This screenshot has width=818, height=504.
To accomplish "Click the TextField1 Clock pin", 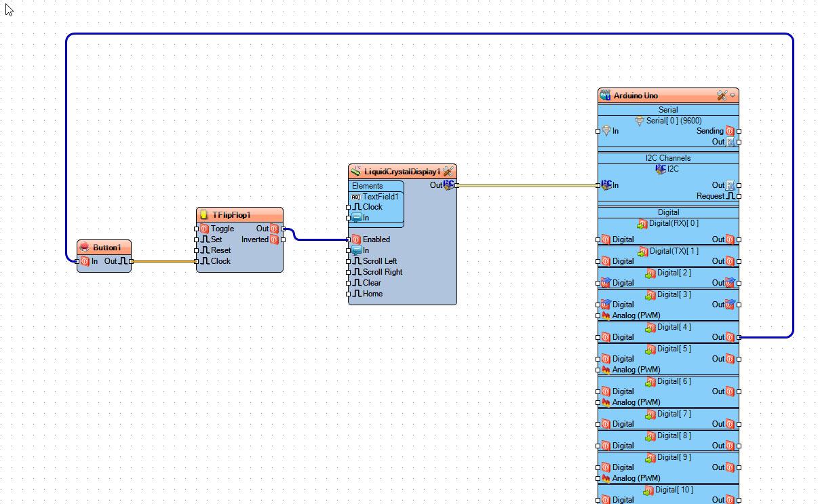I will point(349,207).
